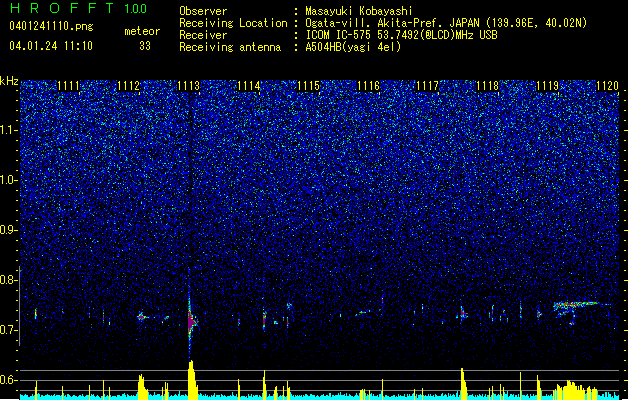
Task: Click the Receiving Location label
Action: coord(233,23)
